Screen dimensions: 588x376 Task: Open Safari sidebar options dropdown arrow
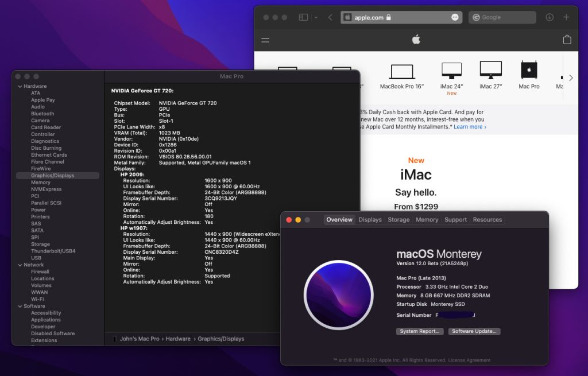tap(316, 17)
